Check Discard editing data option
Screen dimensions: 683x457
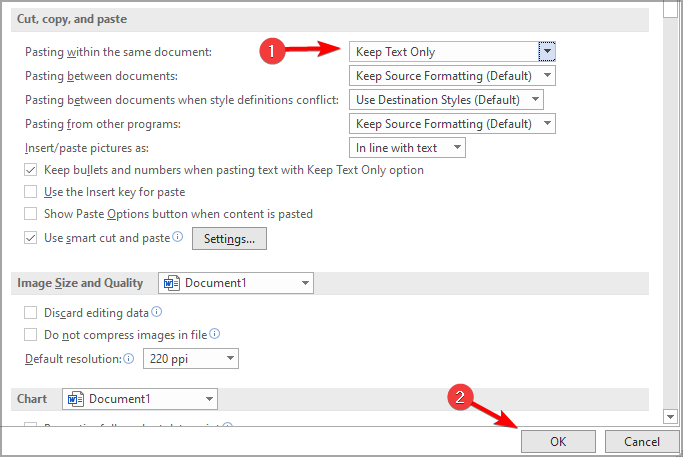[x=31, y=313]
